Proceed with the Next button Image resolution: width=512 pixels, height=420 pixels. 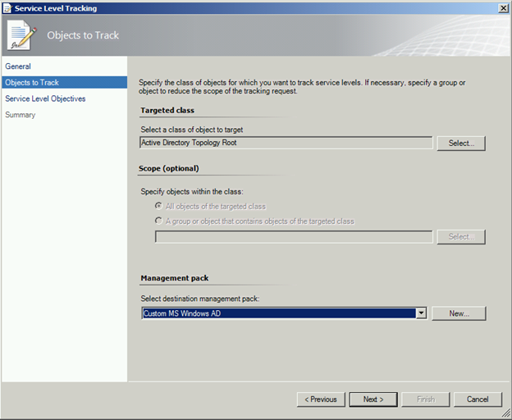pyautogui.click(x=373, y=399)
